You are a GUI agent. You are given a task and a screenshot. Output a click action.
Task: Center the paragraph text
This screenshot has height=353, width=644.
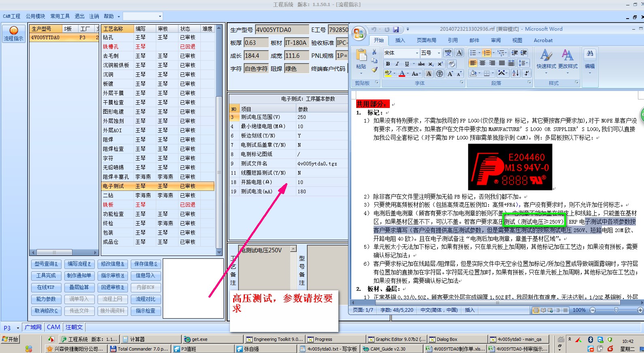(482, 63)
